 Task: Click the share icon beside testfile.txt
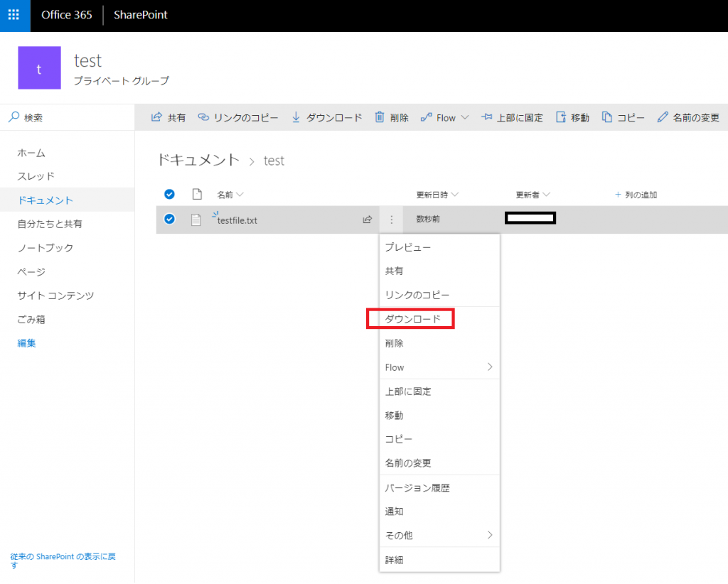[x=368, y=220]
